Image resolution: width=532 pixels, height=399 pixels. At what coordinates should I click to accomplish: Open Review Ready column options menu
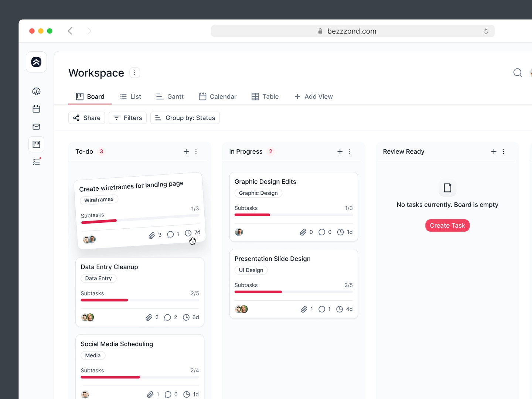[x=504, y=151]
